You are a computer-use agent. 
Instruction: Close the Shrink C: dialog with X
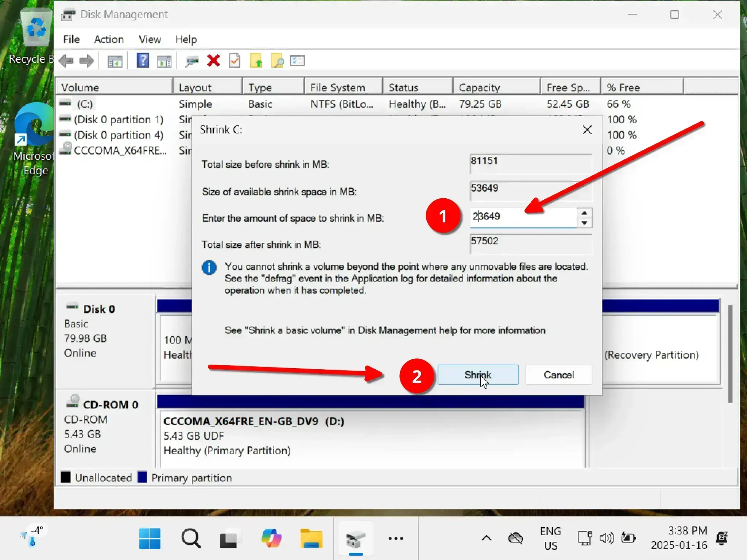click(587, 130)
